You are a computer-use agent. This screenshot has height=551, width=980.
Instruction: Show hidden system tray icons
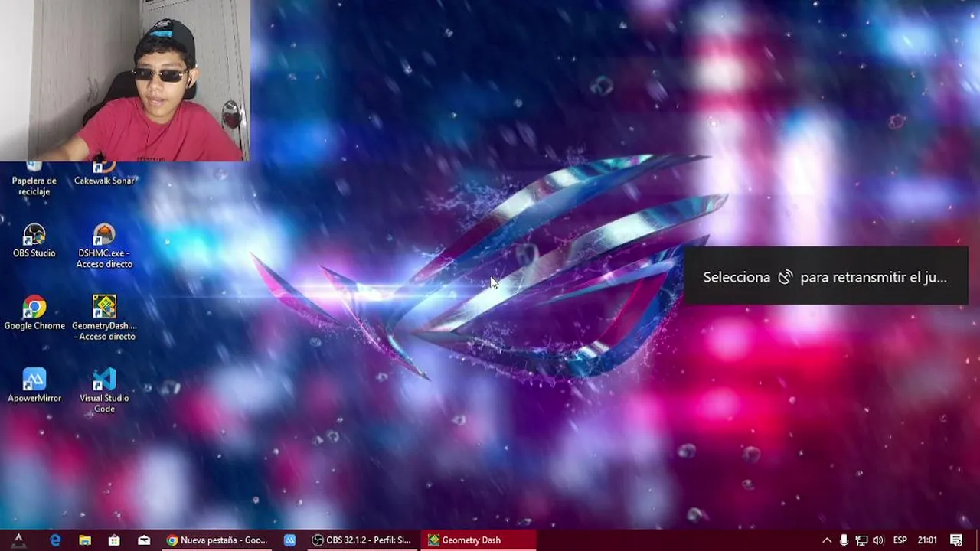click(827, 540)
